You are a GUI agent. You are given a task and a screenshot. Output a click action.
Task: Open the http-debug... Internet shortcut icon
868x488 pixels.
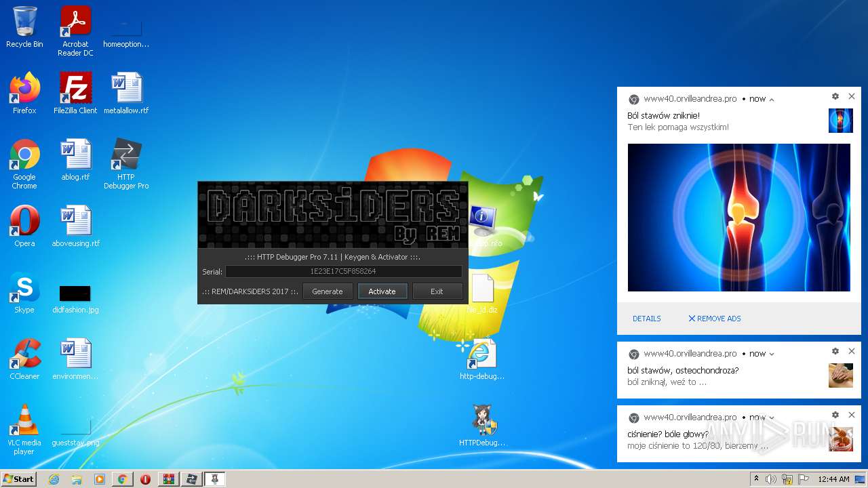pos(482,359)
